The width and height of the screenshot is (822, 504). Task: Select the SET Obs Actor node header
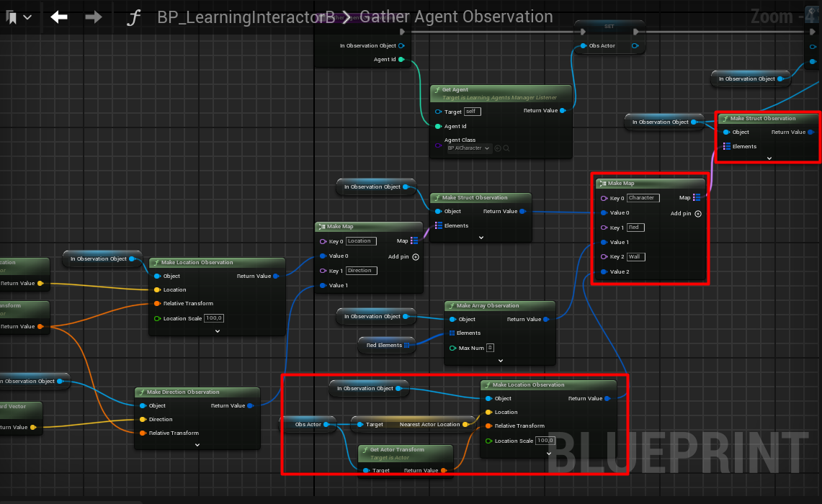click(x=609, y=26)
